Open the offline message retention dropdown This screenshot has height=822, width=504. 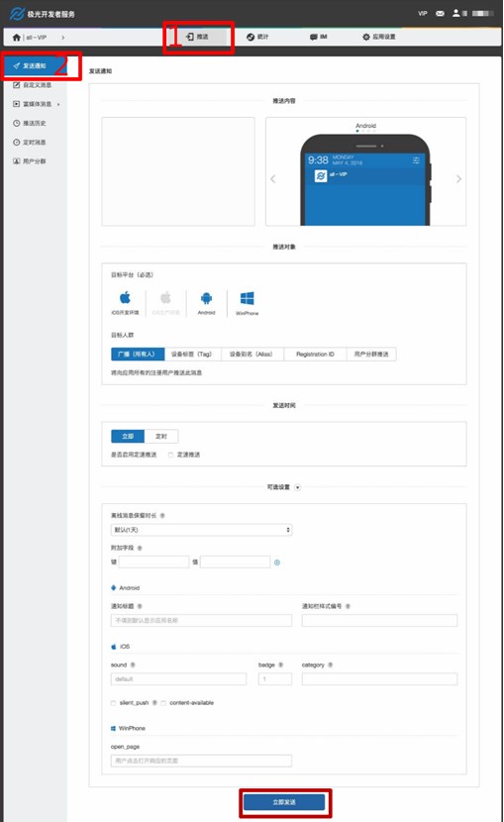[201, 530]
